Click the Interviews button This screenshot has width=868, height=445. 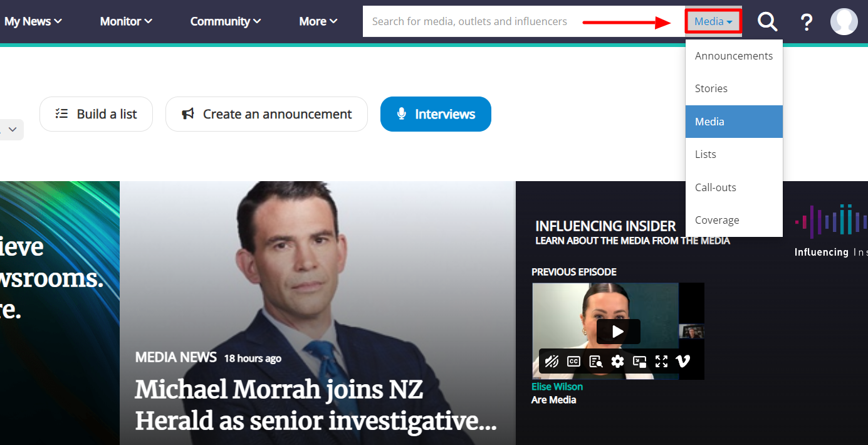click(436, 114)
